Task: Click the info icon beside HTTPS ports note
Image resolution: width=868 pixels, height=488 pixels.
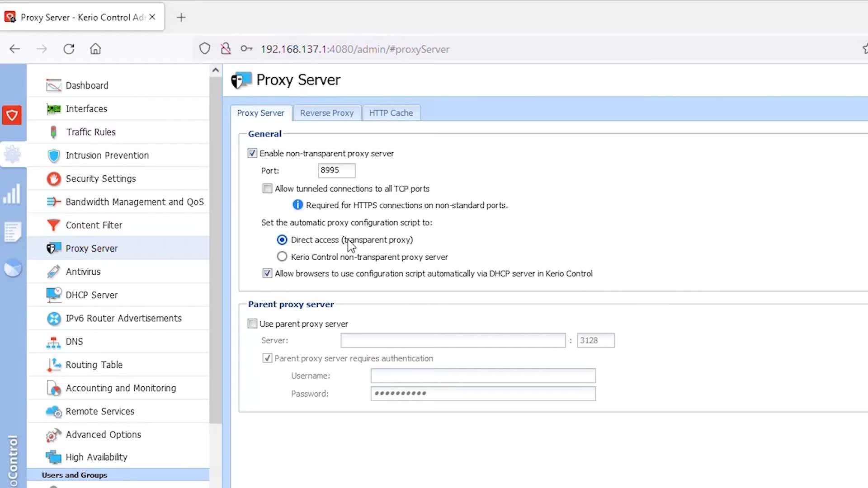Action: click(x=297, y=205)
